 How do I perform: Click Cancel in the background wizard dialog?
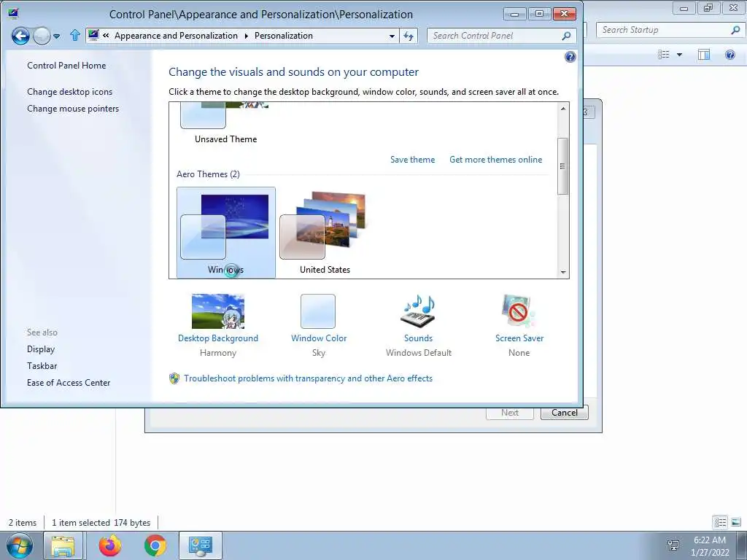565,413
